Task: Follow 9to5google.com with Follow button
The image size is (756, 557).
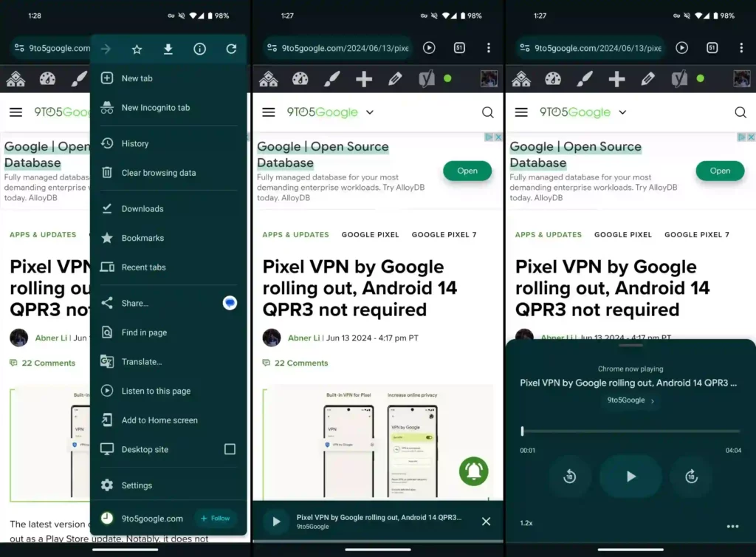Action: (216, 519)
